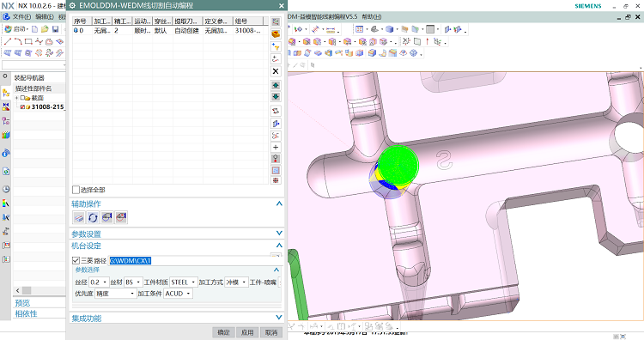The width and height of the screenshot is (644, 340).
Task: Click the pin icon with red dot
Action: [x=276, y=159]
